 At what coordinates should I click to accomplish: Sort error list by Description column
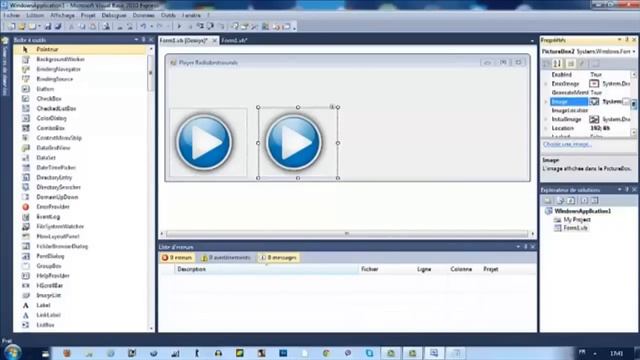pos(266,269)
